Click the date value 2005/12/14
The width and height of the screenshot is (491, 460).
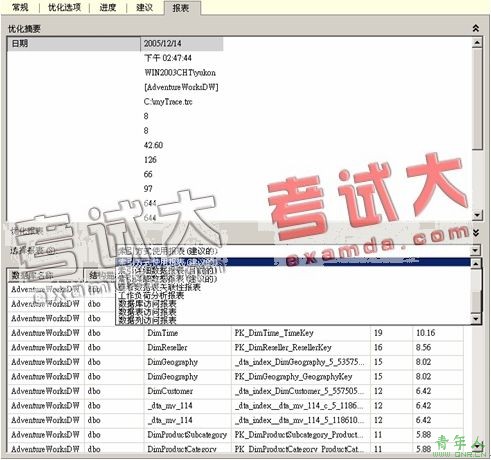pos(163,43)
